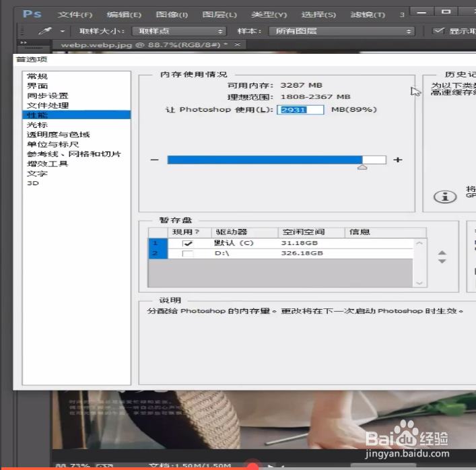Open the 编辑(E) menu
The width and height of the screenshot is (476, 470).
point(124,15)
